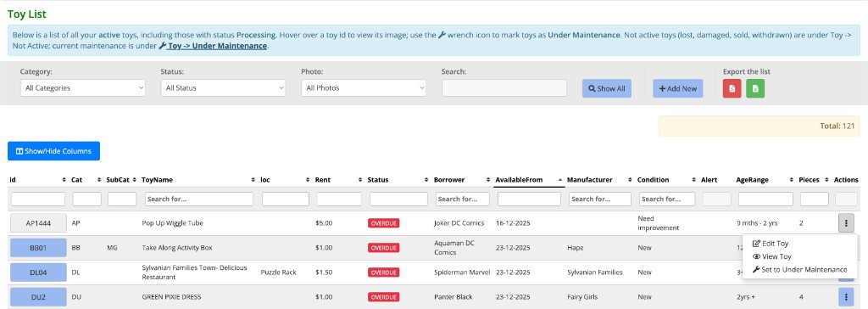Open actions menu for GREEN PIXIE DRESS row
868x309 pixels.
(x=845, y=297)
